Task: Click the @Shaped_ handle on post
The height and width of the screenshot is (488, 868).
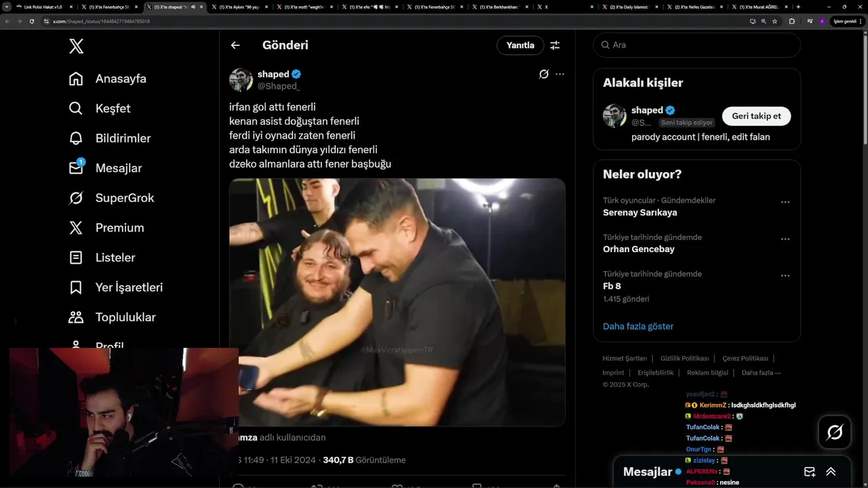Action: [x=279, y=86]
